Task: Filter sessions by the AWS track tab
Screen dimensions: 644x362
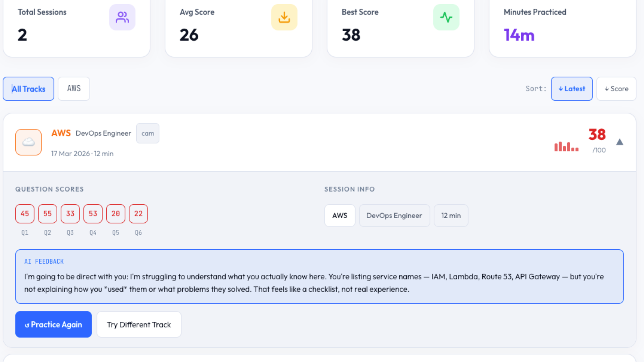Action: pyautogui.click(x=74, y=89)
